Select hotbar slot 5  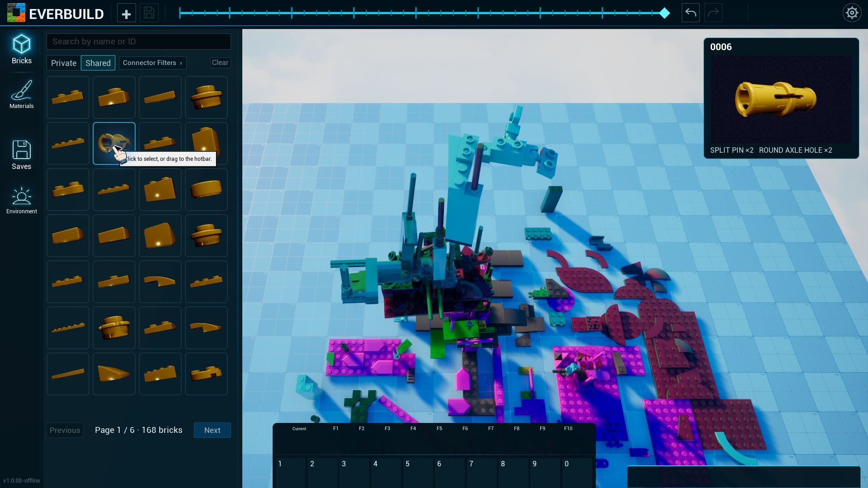(x=418, y=472)
